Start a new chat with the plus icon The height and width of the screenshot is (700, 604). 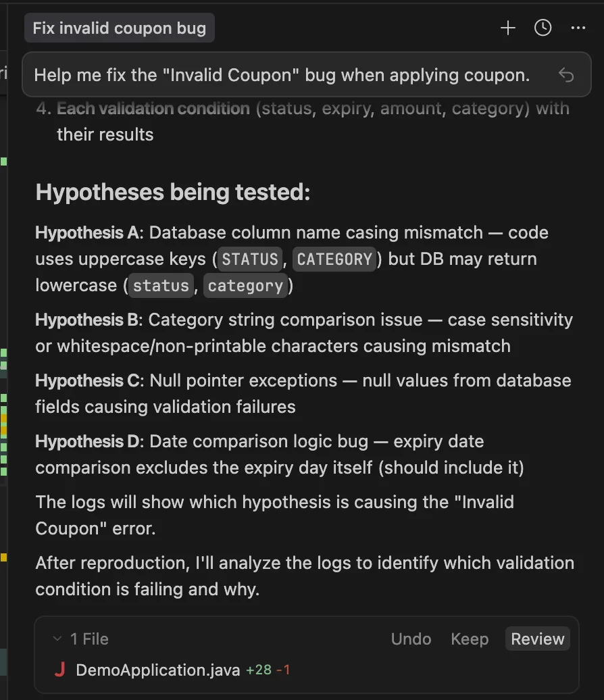click(507, 28)
